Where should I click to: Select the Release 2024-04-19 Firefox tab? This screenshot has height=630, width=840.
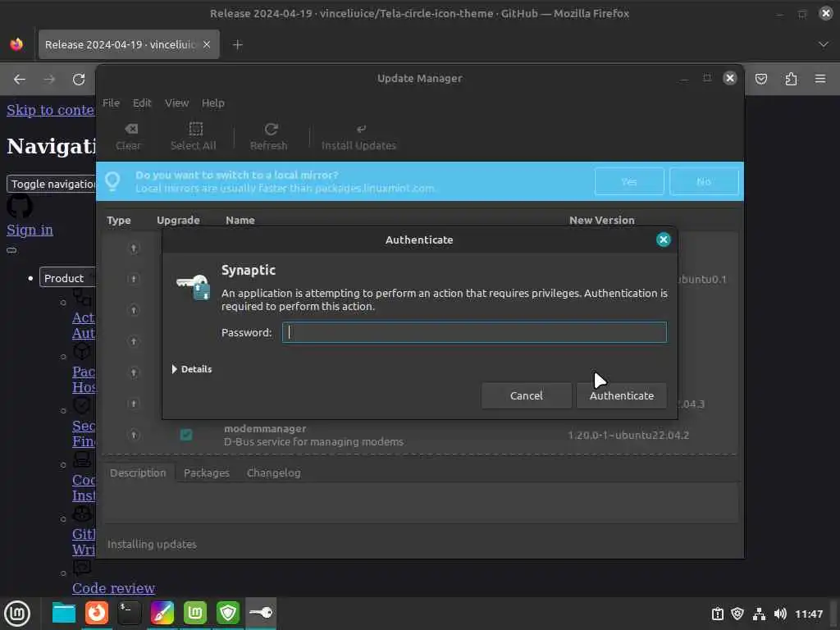click(129, 44)
